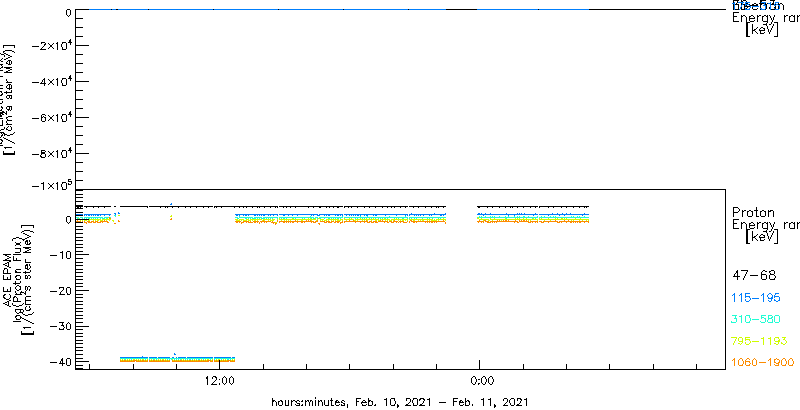Click the -1×10⁵ y-axis tick label
The height and width of the screenshot is (410, 800).
(53, 185)
